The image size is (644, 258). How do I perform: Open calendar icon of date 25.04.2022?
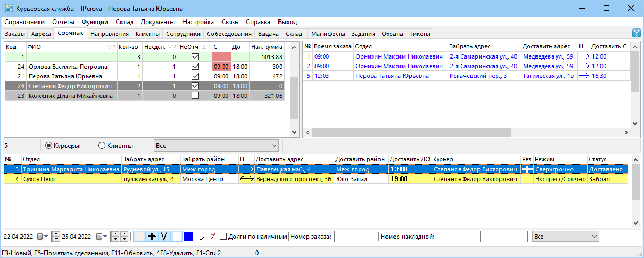(x=98, y=236)
